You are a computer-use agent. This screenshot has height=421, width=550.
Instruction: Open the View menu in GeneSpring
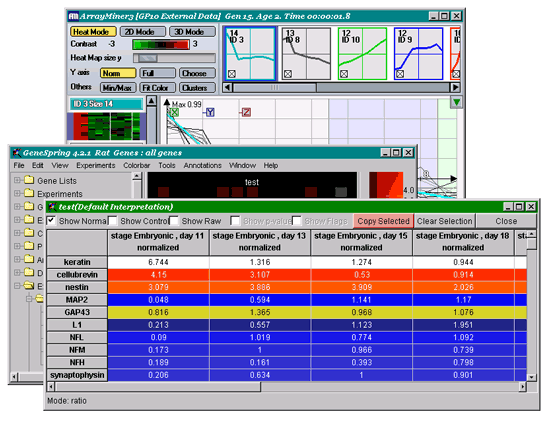click(x=60, y=165)
